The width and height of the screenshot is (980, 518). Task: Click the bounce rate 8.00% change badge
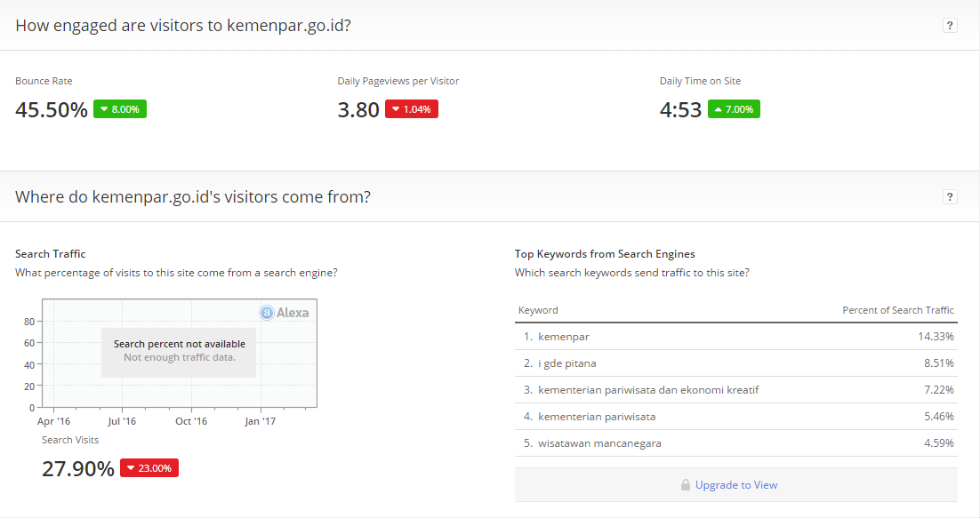(120, 109)
